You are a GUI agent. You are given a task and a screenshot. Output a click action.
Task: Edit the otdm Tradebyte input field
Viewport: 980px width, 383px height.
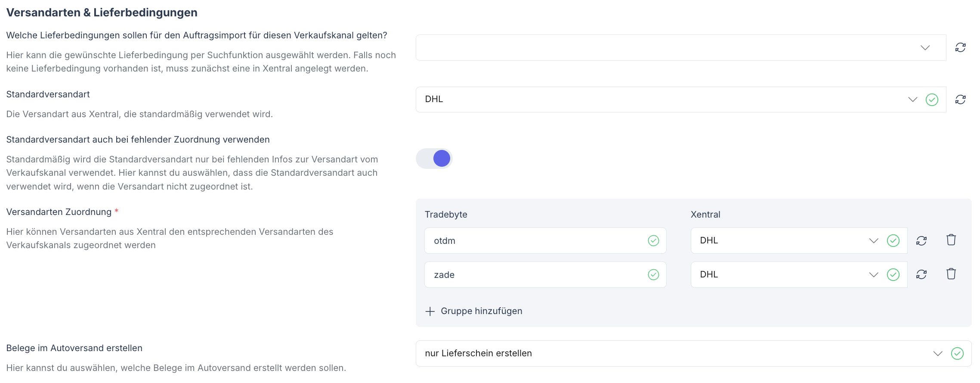pyautogui.click(x=534, y=241)
